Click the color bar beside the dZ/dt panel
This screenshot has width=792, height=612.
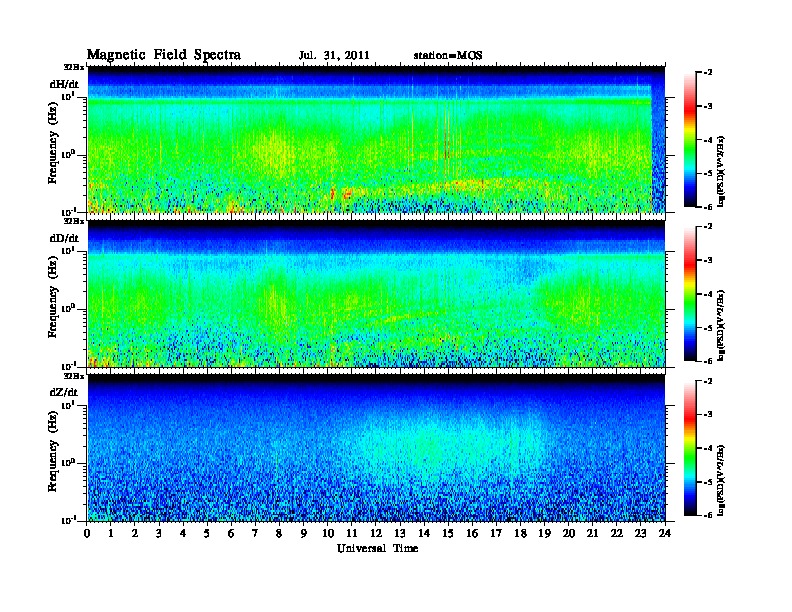click(x=690, y=448)
